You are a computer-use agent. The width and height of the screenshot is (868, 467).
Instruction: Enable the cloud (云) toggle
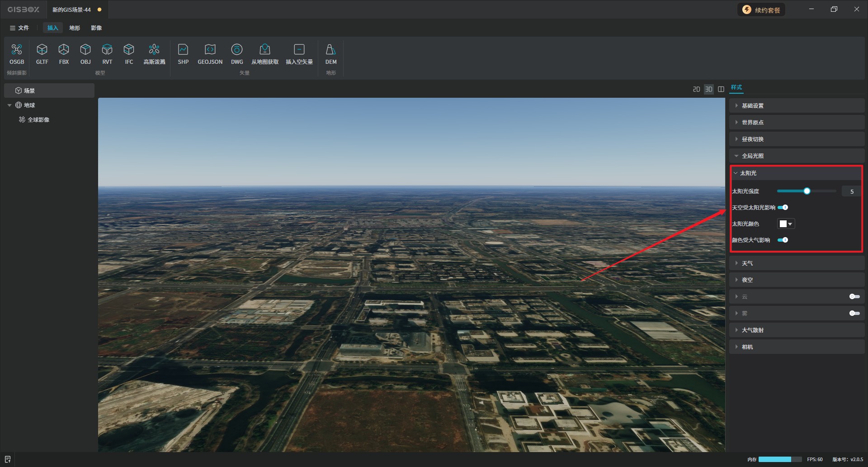pyautogui.click(x=854, y=296)
